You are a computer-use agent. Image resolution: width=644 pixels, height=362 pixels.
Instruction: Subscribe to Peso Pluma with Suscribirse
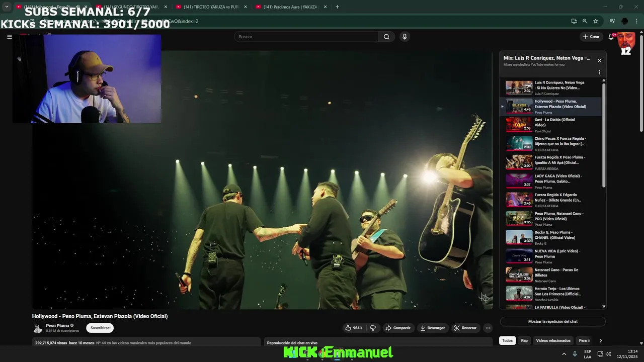coord(100,328)
